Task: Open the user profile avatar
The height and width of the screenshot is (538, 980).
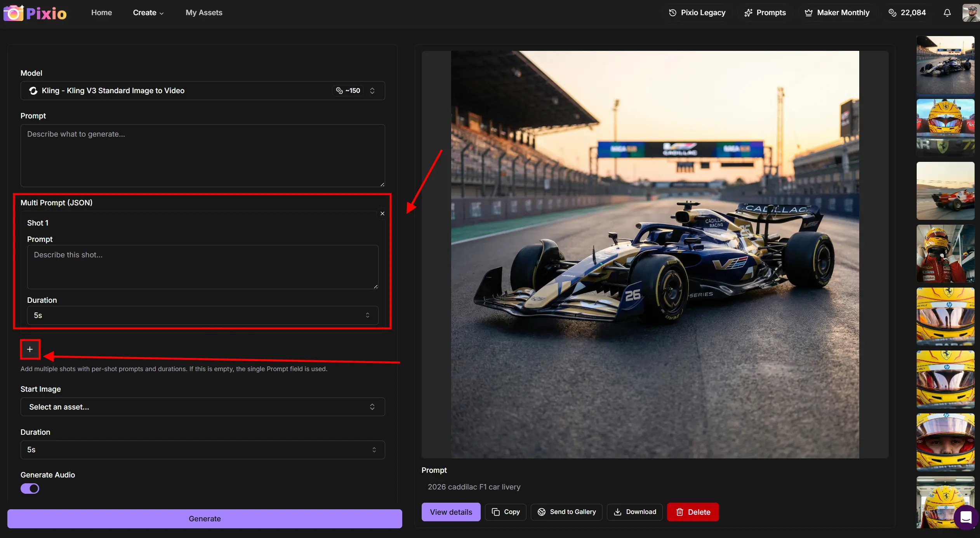Action: [x=970, y=13]
